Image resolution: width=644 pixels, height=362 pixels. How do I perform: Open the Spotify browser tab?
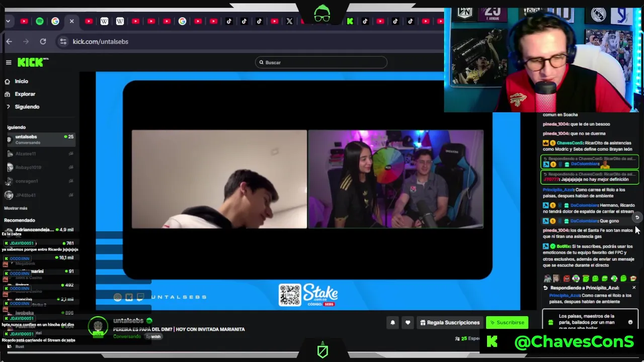tap(40, 21)
